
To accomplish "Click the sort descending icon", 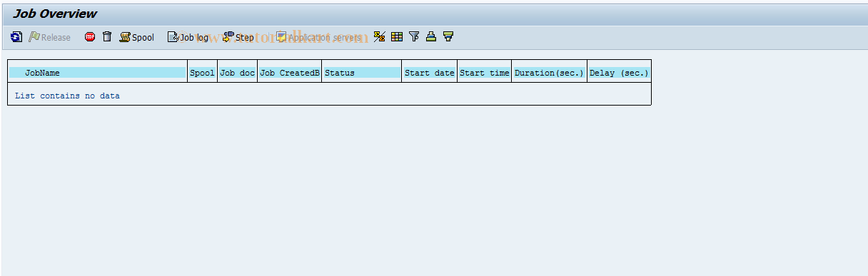I will [x=448, y=37].
